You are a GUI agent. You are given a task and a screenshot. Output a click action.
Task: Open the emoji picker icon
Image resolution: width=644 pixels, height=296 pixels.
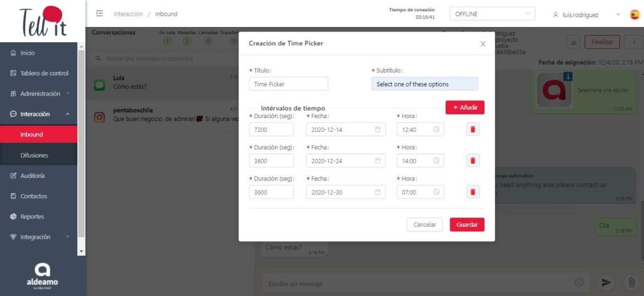(579, 283)
